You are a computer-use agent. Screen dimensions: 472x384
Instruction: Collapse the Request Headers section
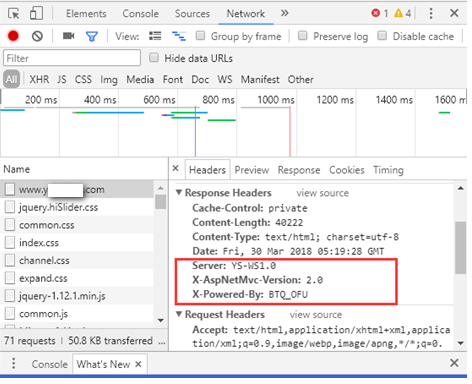(179, 314)
